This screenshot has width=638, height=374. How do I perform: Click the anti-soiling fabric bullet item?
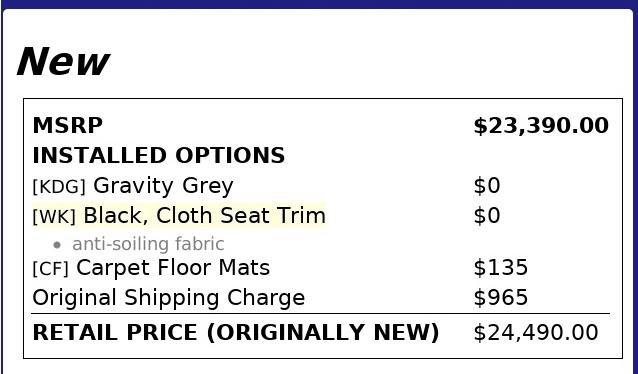pos(148,244)
